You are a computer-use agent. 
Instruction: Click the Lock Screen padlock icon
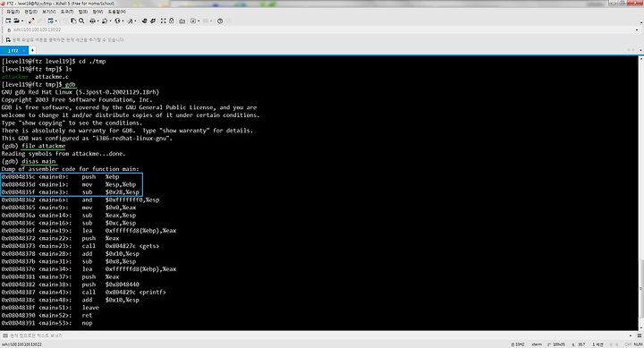coord(171,21)
